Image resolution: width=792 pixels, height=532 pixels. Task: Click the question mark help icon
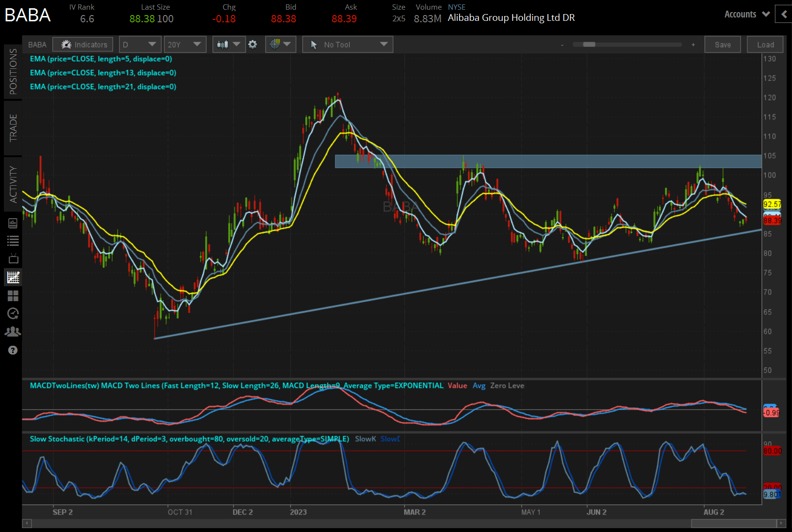(x=13, y=350)
